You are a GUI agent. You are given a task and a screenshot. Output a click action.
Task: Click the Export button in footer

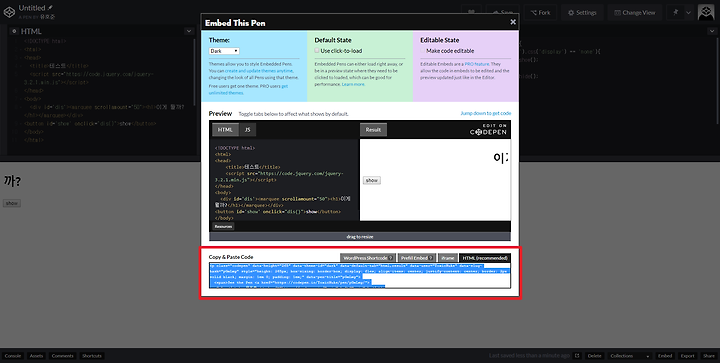(687, 356)
